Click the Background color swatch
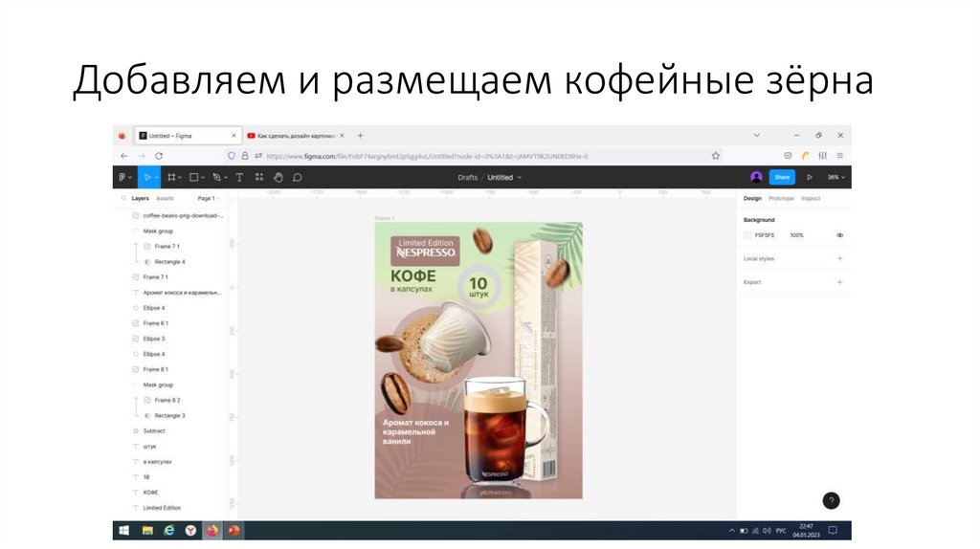Image resolution: width=980 pixels, height=549 pixels. tap(747, 235)
